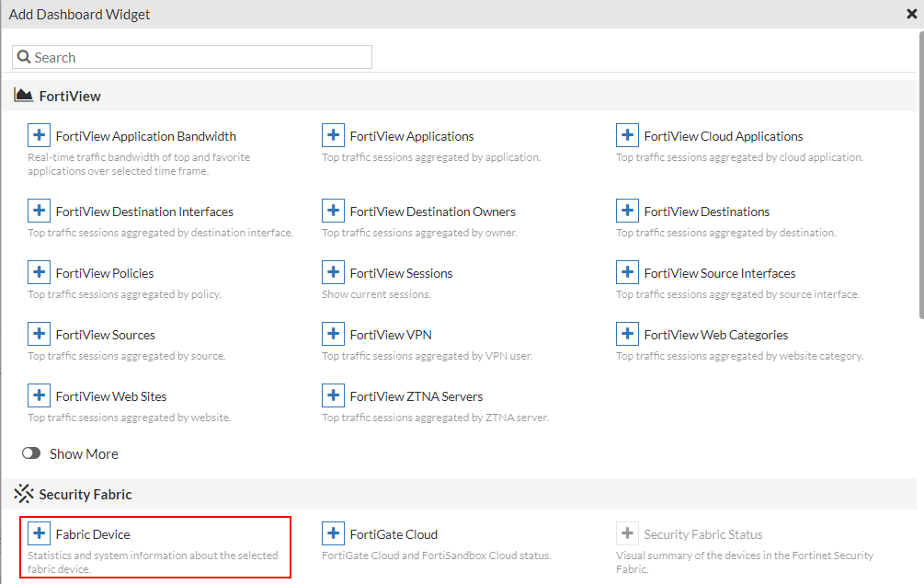The width and height of the screenshot is (924, 584).
Task: Add the FortiView Application Bandwidth widget
Action: [x=40, y=136]
